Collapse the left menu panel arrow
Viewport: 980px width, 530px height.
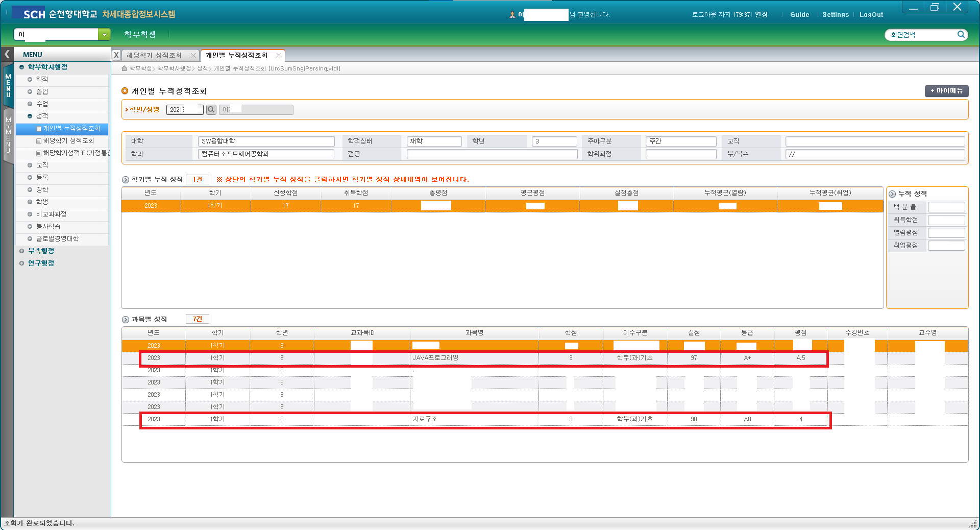pos(7,54)
